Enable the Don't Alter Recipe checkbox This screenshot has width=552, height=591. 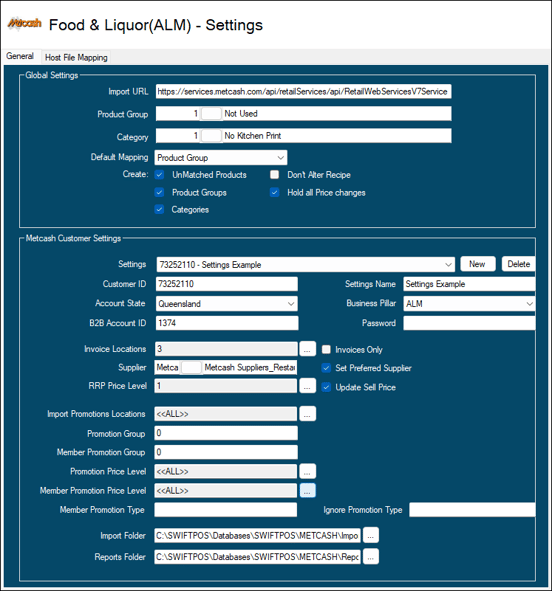point(275,175)
